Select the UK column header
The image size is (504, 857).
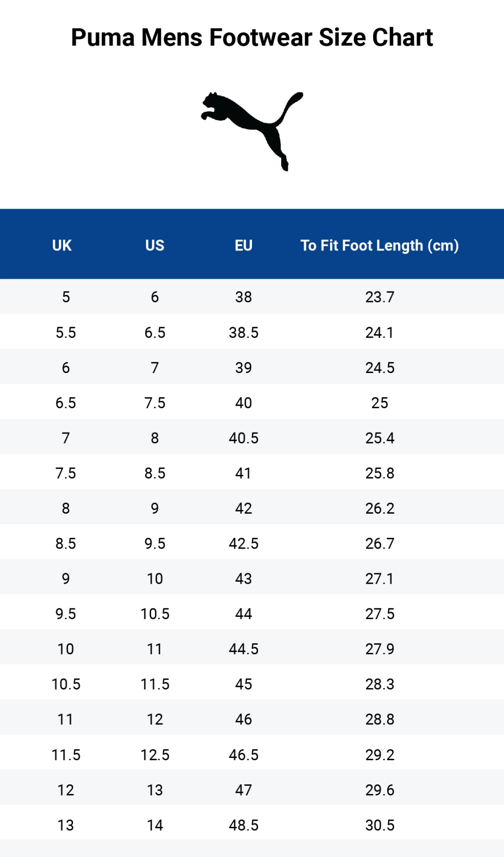click(x=62, y=246)
